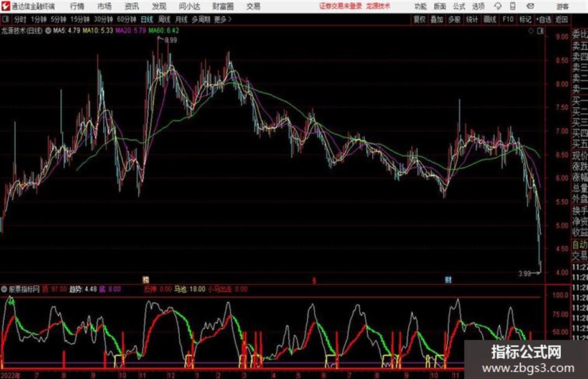Click the 3.99 low price label
Image resolution: width=588 pixels, height=379 pixels.
pos(525,274)
